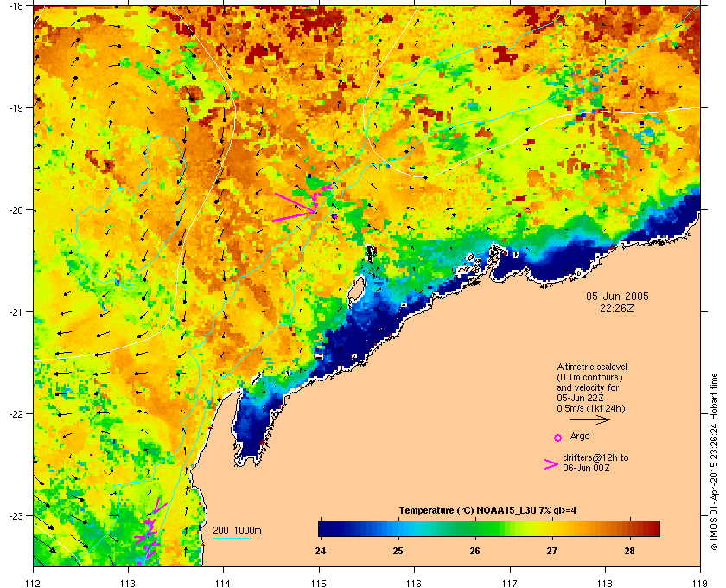Click the latitude label -22
The image size is (726, 588).
coord(16,414)
